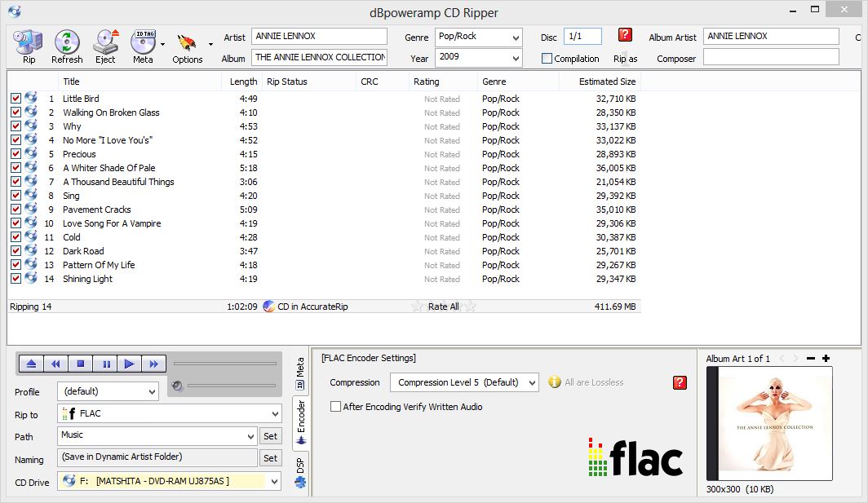
Task: Enable After Encoding Verify Written Audio
Action: click(335, 406)
